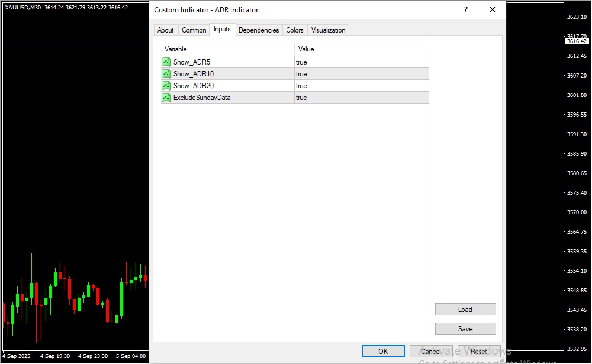This screenshot has height=364, width=592.
Task: Confirm settings with the OK button
Action: coord(383,352)
